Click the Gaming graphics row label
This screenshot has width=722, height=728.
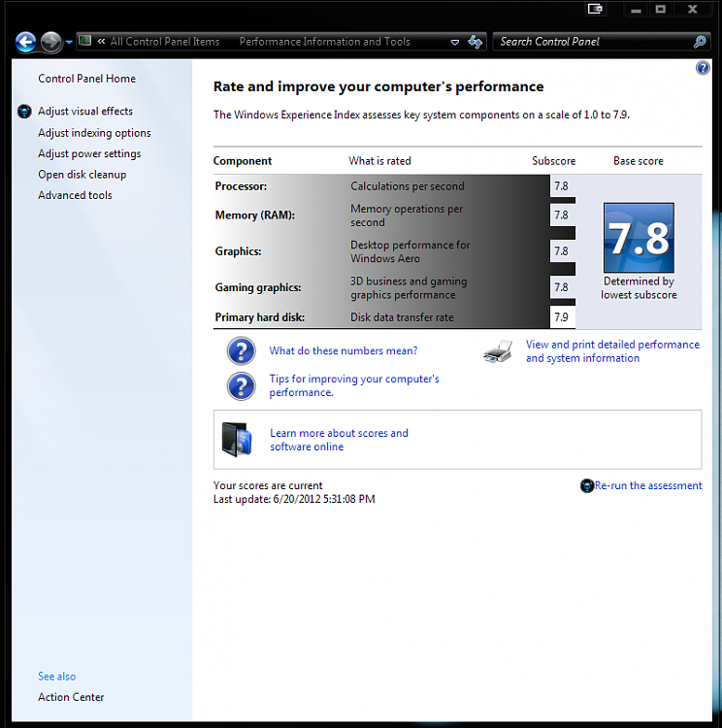point(258,287)
